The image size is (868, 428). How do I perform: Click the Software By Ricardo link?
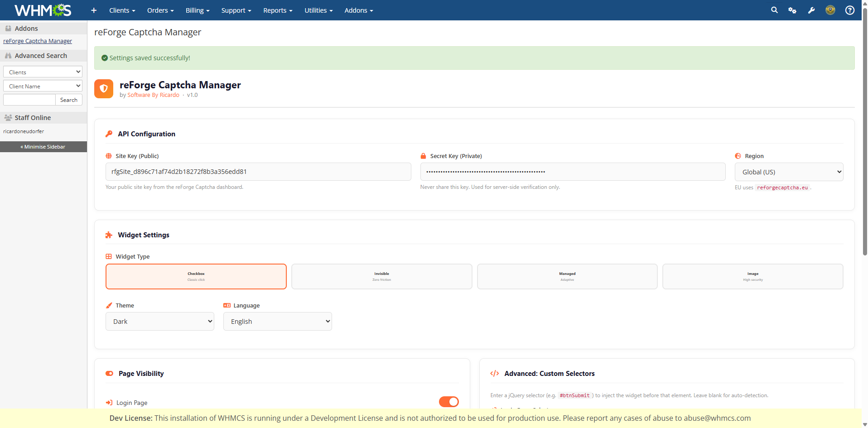[x=153, y=95]
